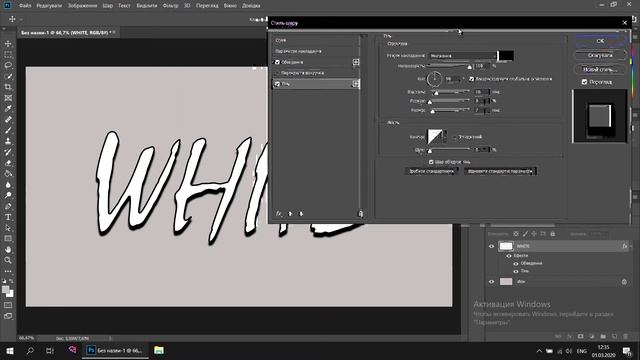Select the Paint Bucket tool
This screenshot has height=360, width=640.
[x=8, y=173]
